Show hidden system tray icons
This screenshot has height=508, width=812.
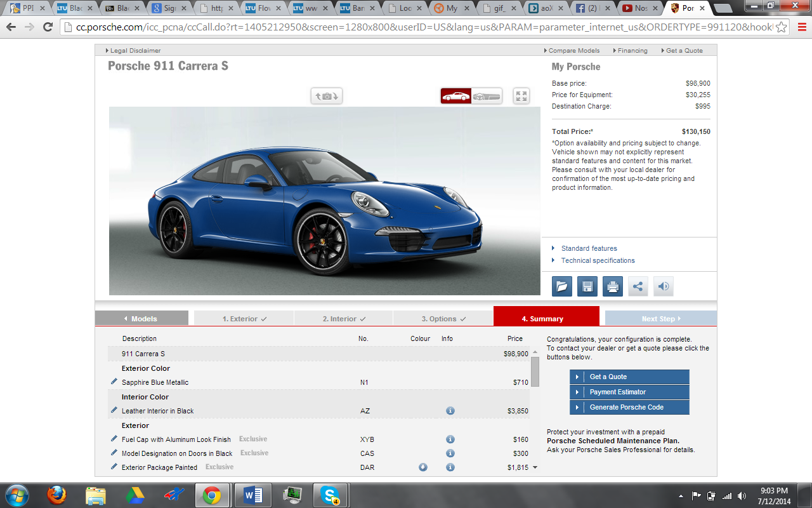[681, 496]
